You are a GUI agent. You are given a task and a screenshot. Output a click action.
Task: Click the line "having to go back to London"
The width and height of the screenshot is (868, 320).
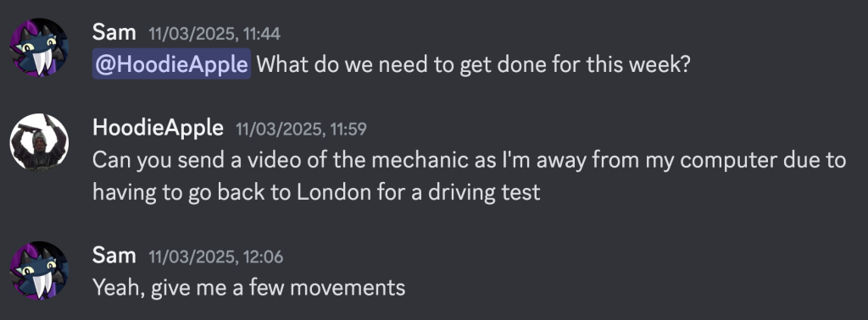316,192
